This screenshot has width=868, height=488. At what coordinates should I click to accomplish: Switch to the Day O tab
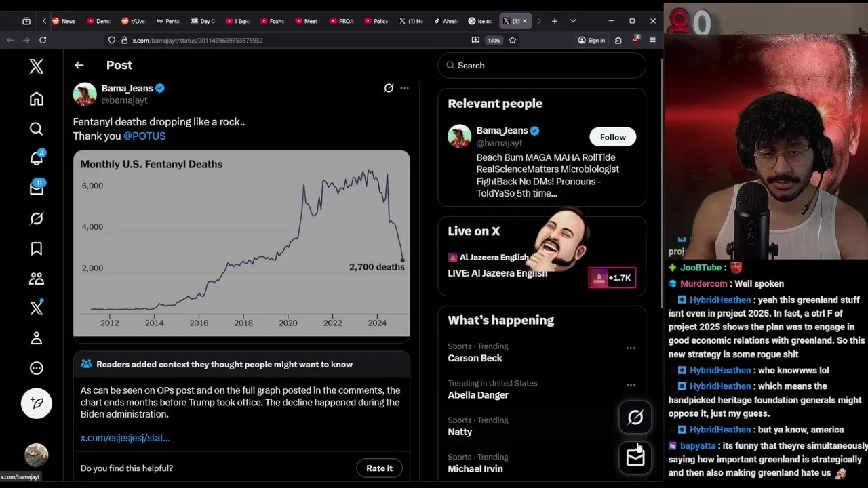click(203, 21)
